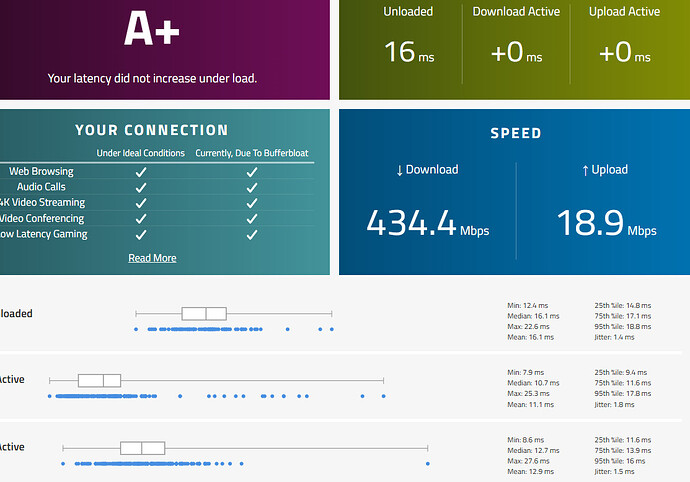690x482 pixels.
Task: Click 'Min: 8.6 ms' in Upload Active stats
Action: [525, 440]
